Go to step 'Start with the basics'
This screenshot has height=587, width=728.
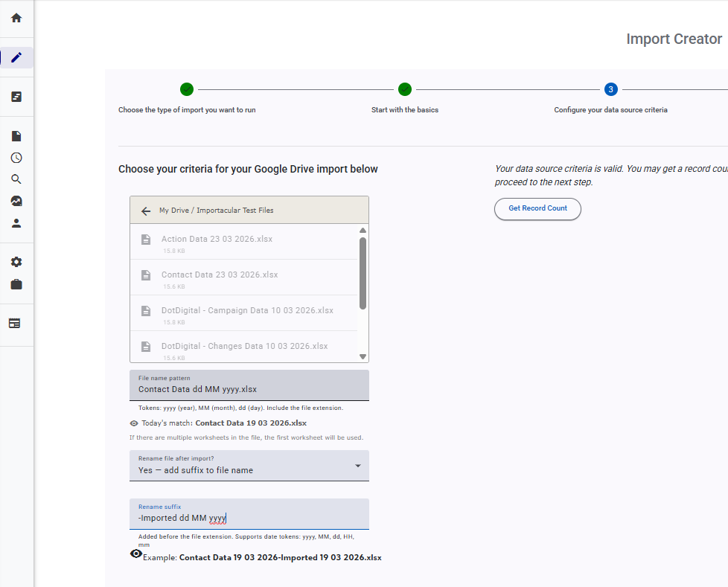(x=405, y=90)
